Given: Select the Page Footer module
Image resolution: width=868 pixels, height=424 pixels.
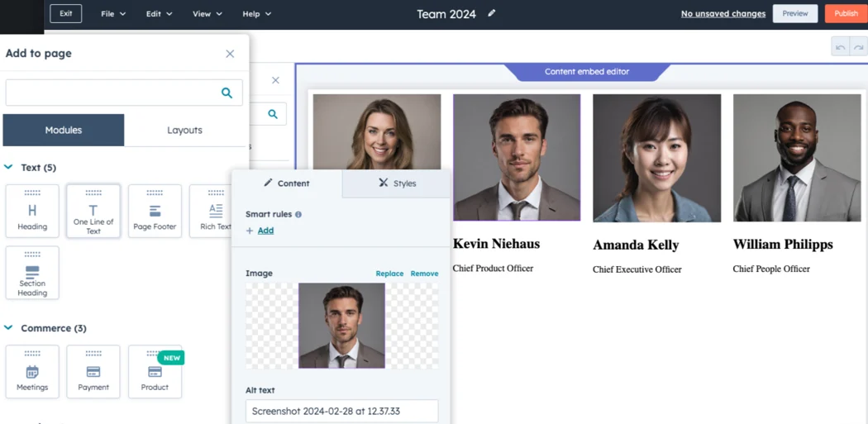Looking at the screenshot, I should [x=155, y=212].
